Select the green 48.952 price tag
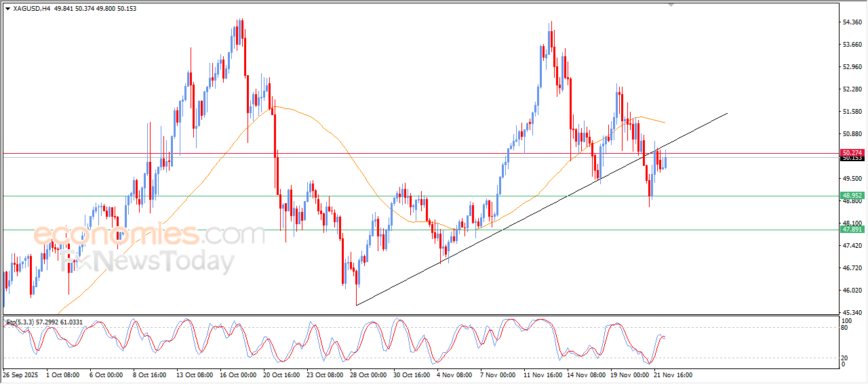The height and width of the screenshot is (384, 868). (852, 195)
